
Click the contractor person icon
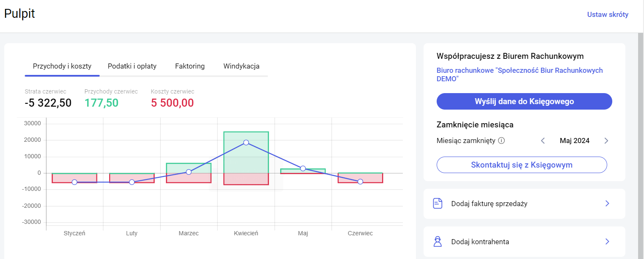tap(438, 242)
